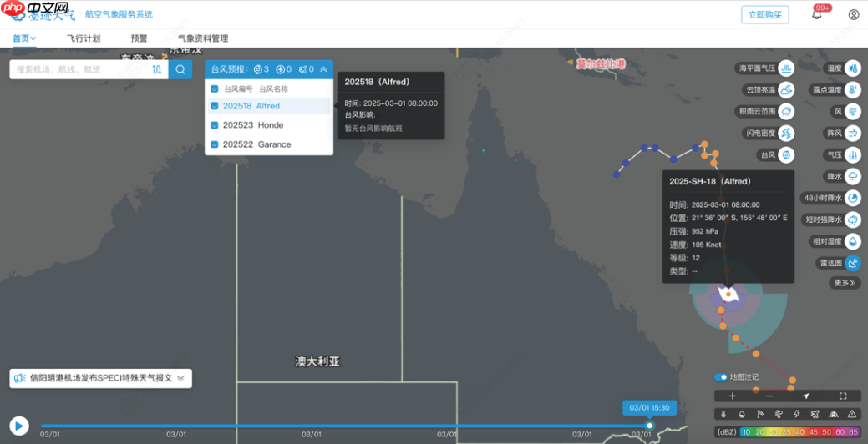The image size is (868, 444).
Task: Zoom in the map with plus button
Action: (733, 396)
